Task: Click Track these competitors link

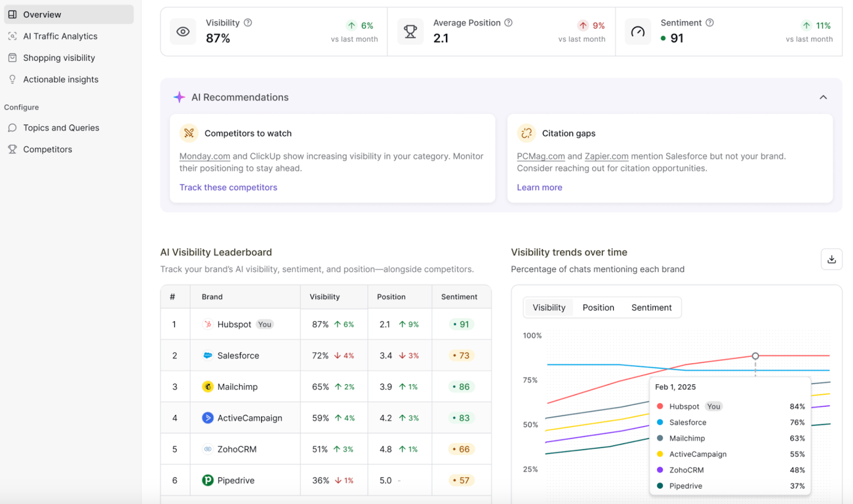Action: 228,188
